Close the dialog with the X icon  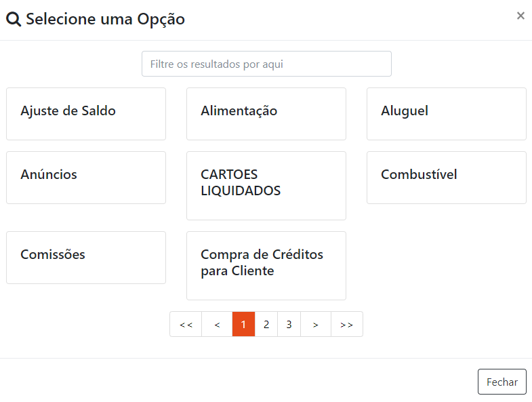tap(520, 16)
